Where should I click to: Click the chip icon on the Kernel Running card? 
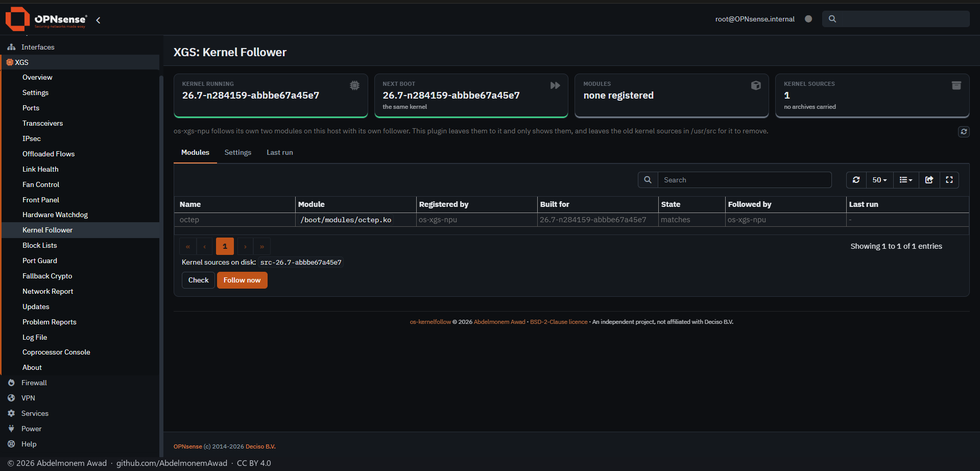tap(354, 85)
